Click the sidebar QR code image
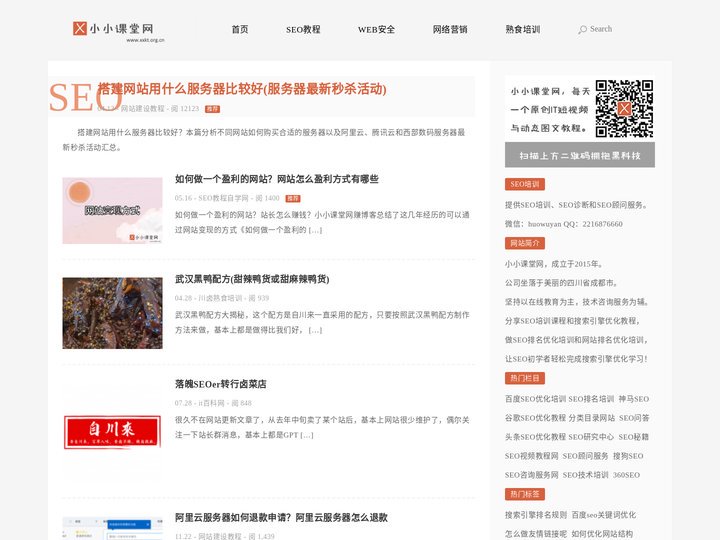 coord(624,109)
